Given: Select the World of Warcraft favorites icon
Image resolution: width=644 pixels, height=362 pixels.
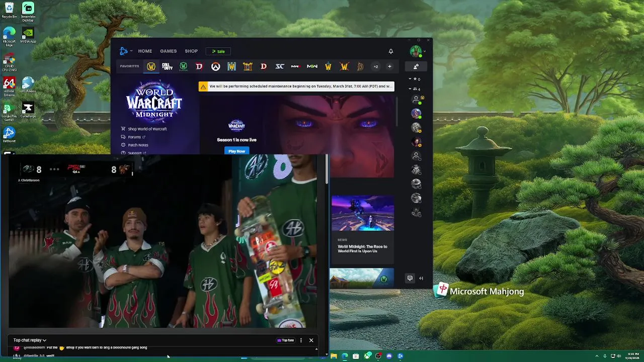Looking at the screenshot, I should pyautogui.click(x=151, y=66).
